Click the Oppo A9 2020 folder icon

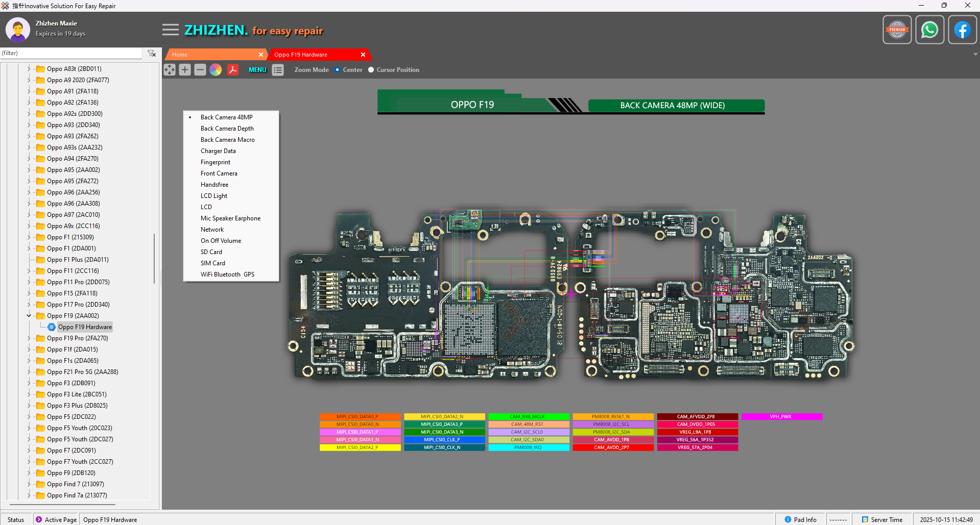pyautogui.click(x=40, y=80)
